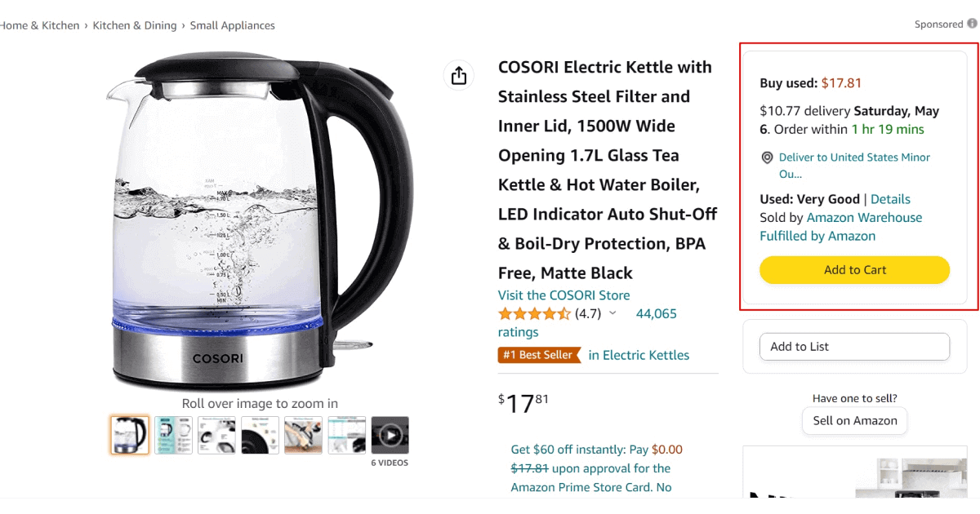Go to Kitchen & Dining breadcrumb
Viewport: 980px width, 514px height.
click(135, 25)
